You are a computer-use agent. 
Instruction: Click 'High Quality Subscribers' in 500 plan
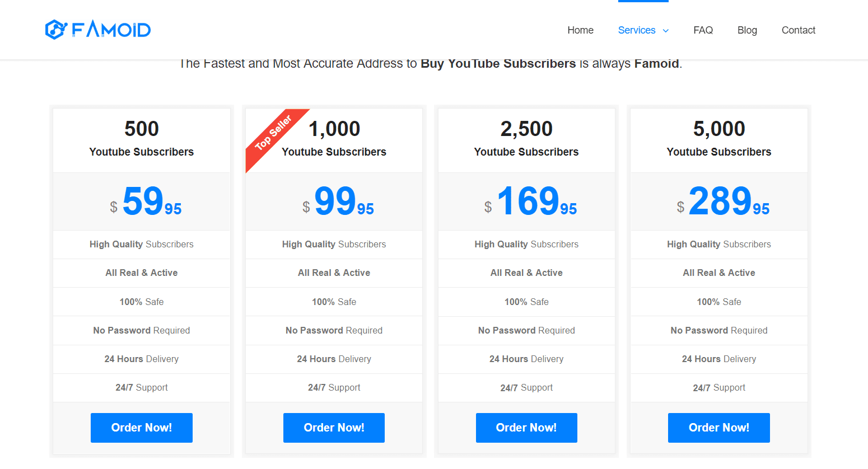point(142,245)
